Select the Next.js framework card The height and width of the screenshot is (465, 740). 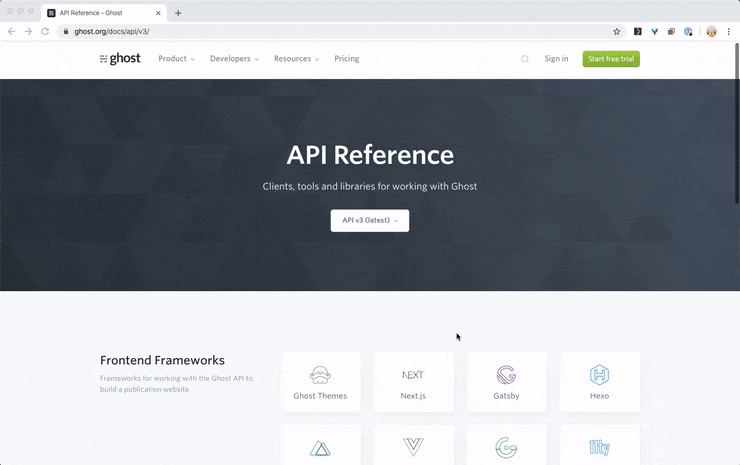pos(413,382)
